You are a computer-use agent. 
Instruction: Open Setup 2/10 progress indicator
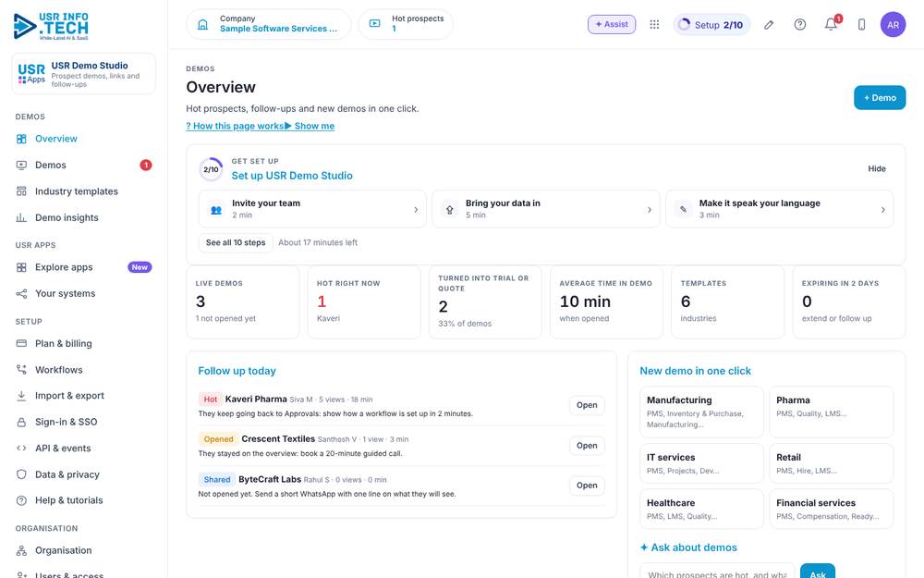coord(711,25)
